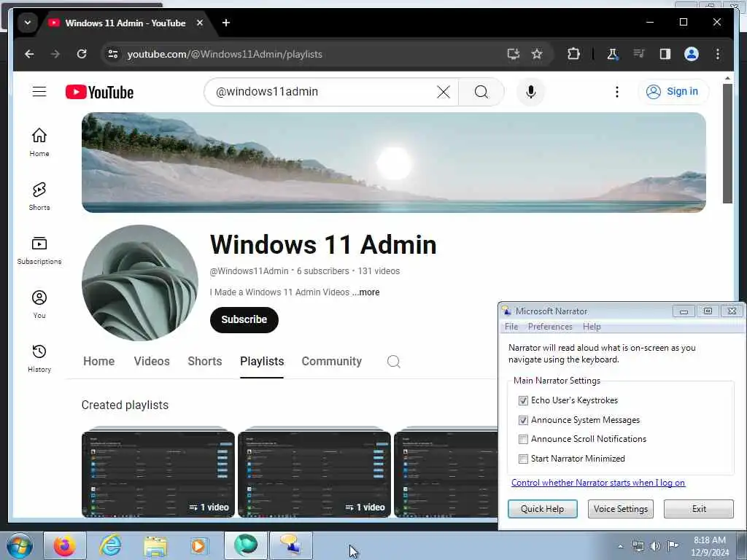The height and width of the screenshot is (560, 747).
Task: Click the Sign in button
Action: pos(673,91)
